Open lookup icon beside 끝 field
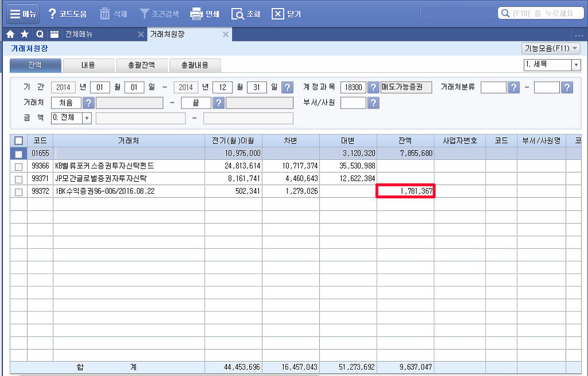The width and height of the screenshot is (588, 376). 218,102
